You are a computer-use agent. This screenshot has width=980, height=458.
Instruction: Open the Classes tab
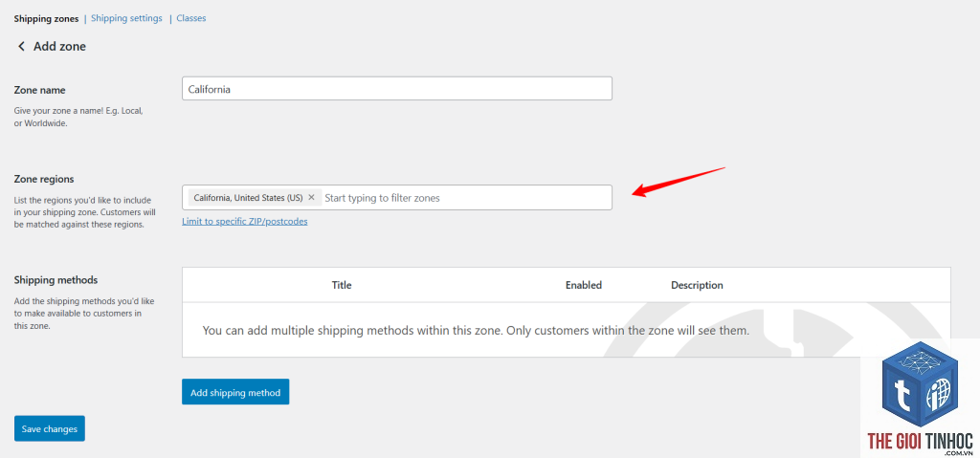[191, 19]
